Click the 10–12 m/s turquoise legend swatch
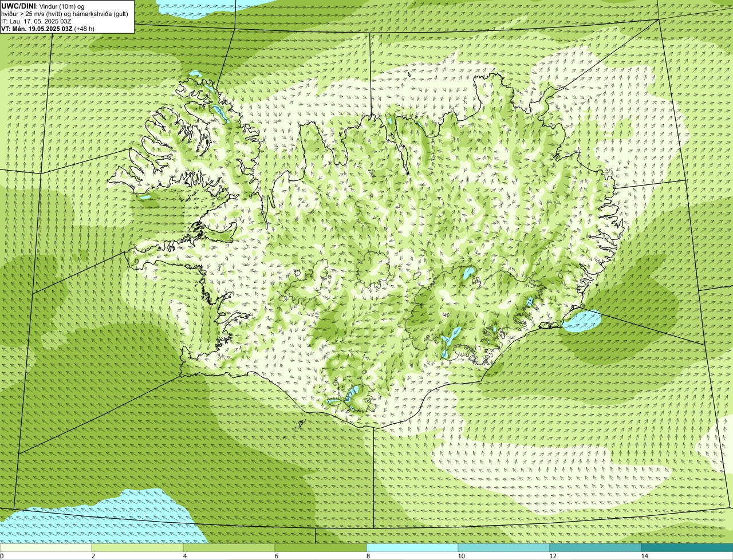The width and height of the screenshot is (733, 560). click(504, 548)
